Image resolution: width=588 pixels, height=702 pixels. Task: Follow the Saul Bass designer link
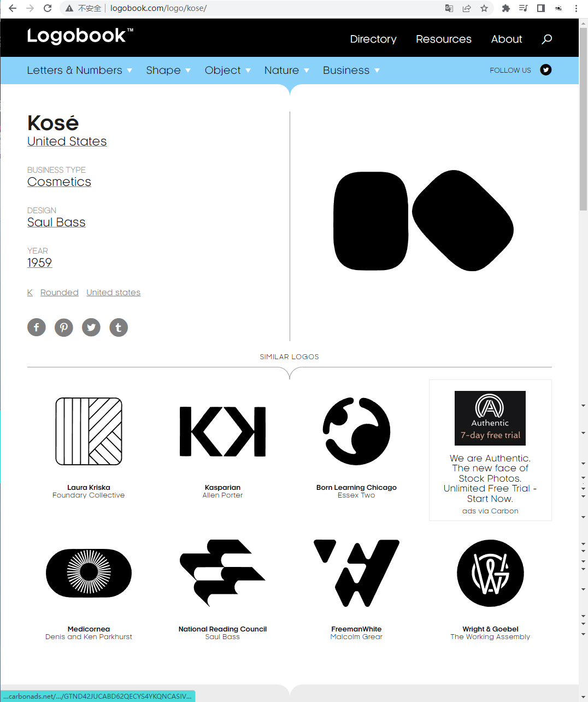coord(56,223)
